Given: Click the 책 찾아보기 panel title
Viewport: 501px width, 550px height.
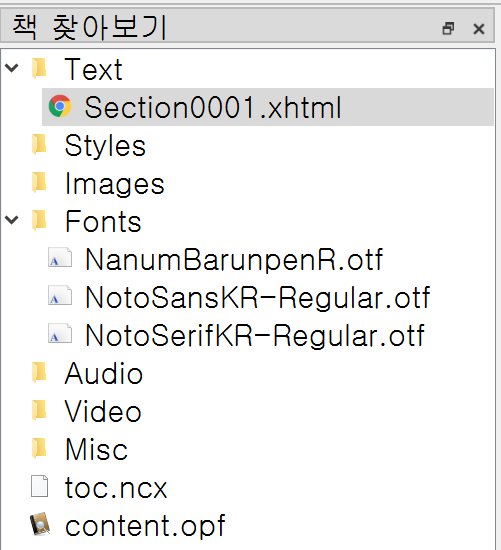Looking at the screenshot, I should tap(89, 28).
